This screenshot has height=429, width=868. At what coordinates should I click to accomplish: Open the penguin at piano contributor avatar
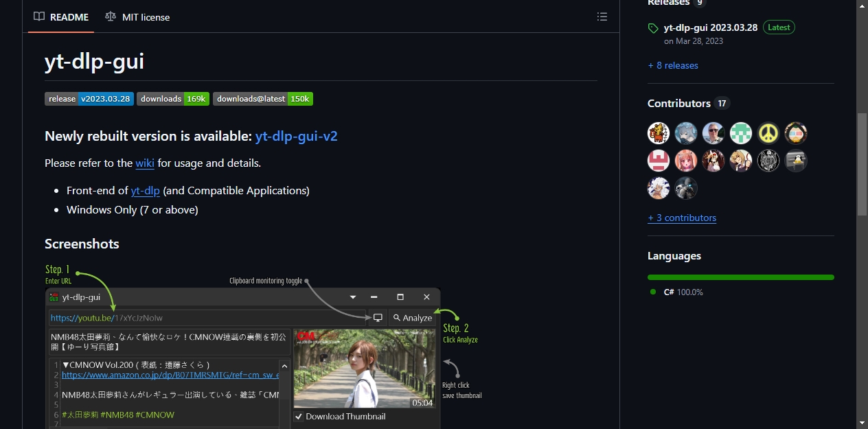[796, 161]
